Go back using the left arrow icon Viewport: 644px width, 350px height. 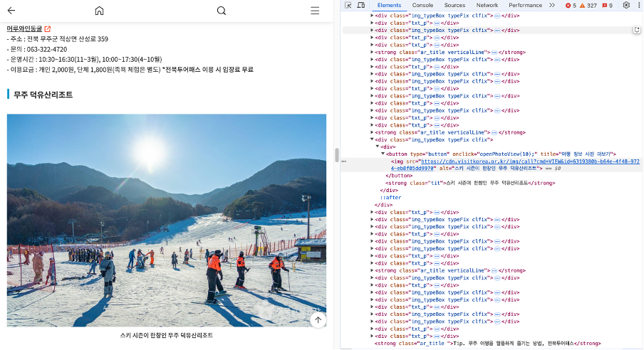click(x=11, y=11)
